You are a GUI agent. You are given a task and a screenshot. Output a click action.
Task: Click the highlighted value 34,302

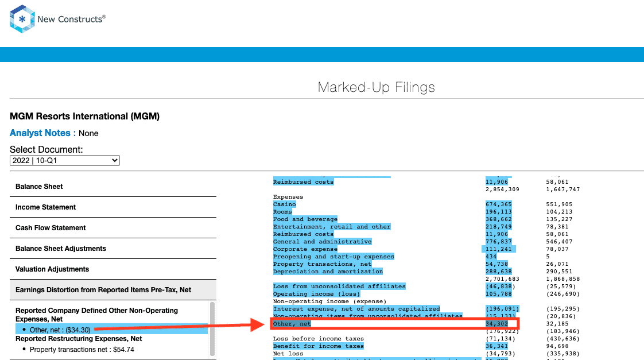(x=497, y=324)
